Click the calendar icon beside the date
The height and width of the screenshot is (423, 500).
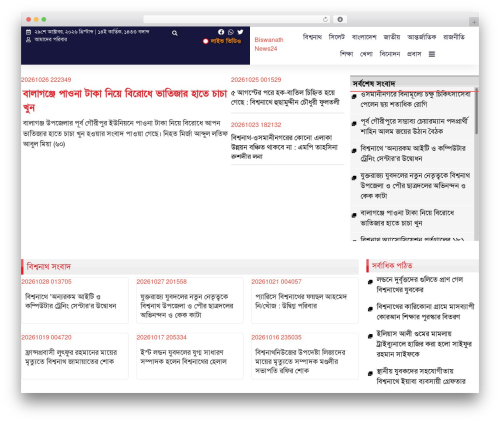(x=29, y=32)
